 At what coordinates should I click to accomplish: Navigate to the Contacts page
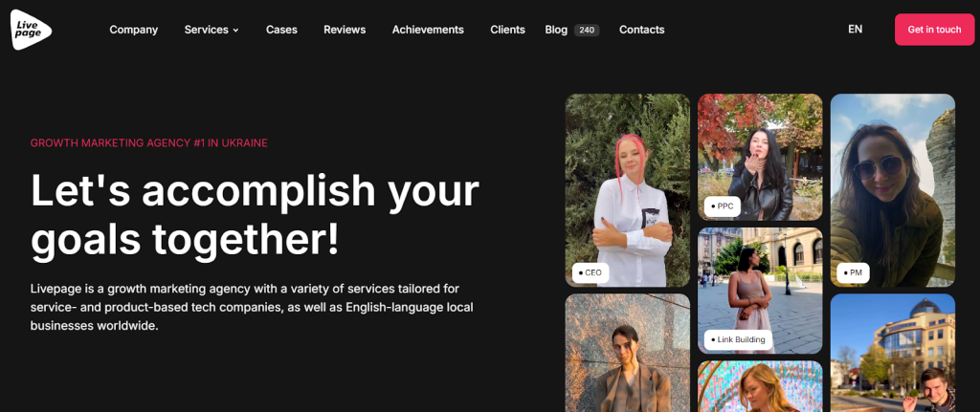tap(642, 30)
